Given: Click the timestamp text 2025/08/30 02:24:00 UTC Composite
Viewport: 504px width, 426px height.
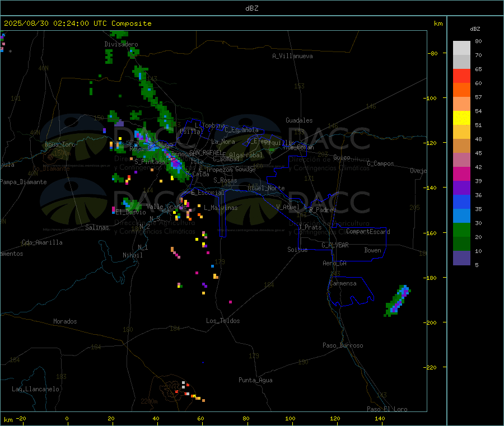Looking at the screenshot, I should tap(77, 24).
